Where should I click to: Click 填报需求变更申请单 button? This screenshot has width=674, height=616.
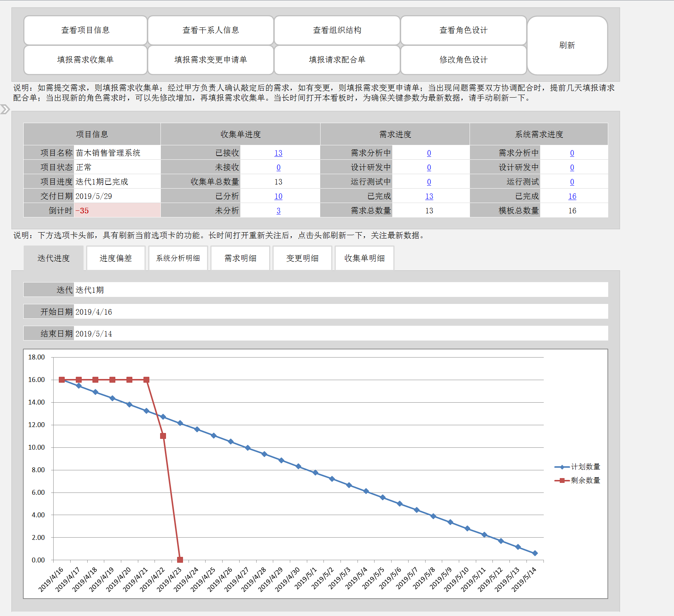210,60
